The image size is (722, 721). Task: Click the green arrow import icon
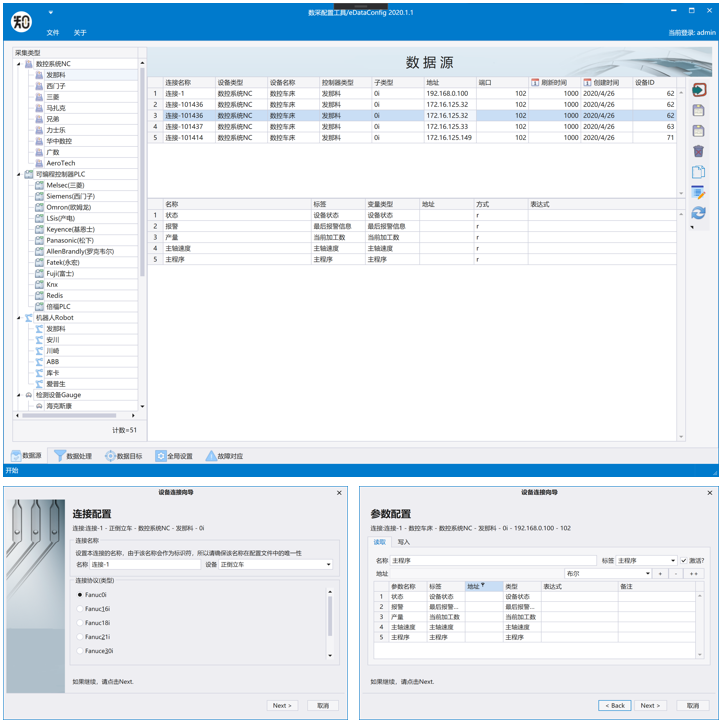pyautogui.click(x=698, y=90)
